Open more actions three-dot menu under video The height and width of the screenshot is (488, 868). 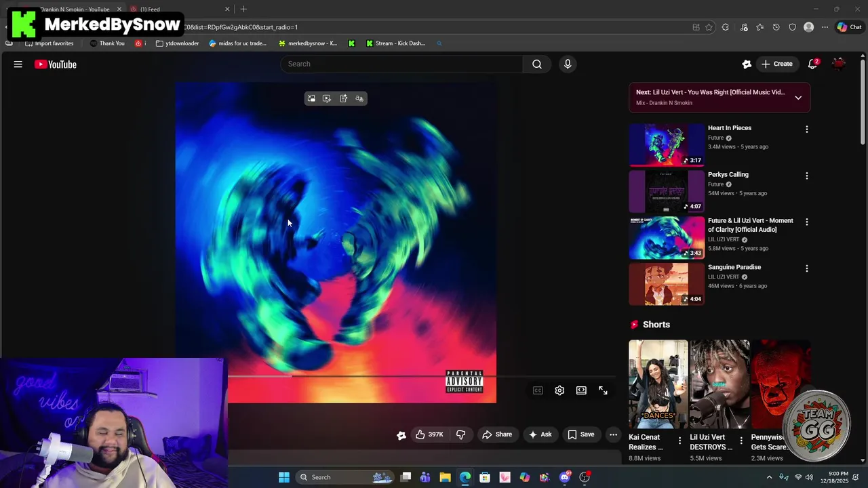(613, 434)
